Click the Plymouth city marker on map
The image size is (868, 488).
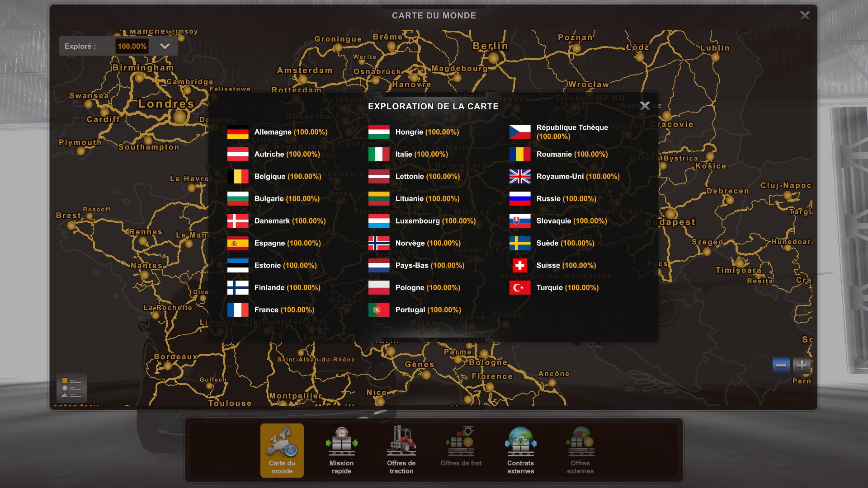(81, 151)
